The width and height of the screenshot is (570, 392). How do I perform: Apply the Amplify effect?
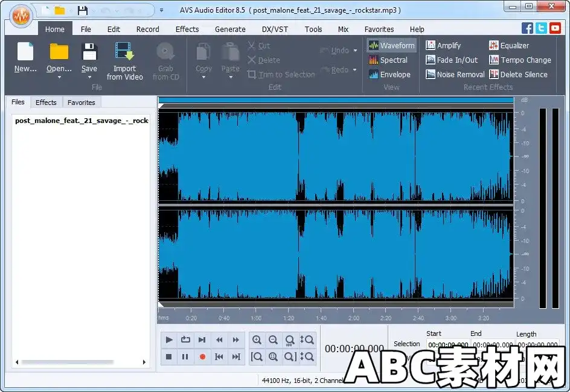443,45
